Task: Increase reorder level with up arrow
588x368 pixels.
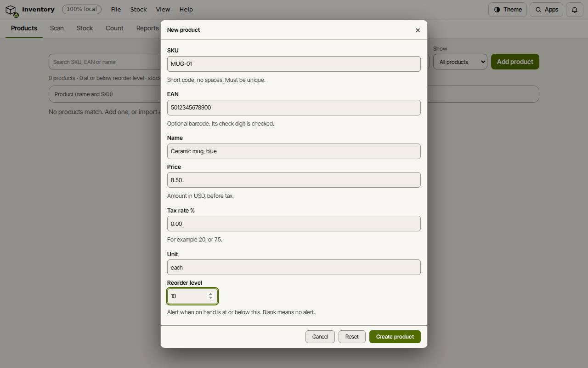Action: [x=211, y=294]
